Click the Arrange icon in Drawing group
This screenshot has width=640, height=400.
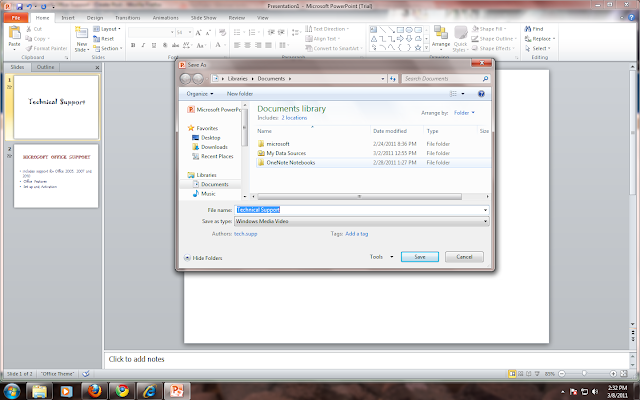click(440, 33)
